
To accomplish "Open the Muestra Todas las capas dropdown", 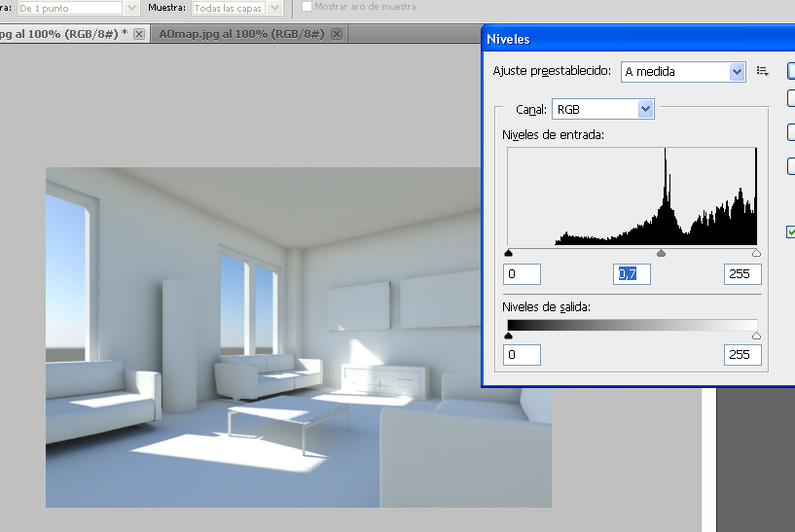I will click(x=236, y=8).
